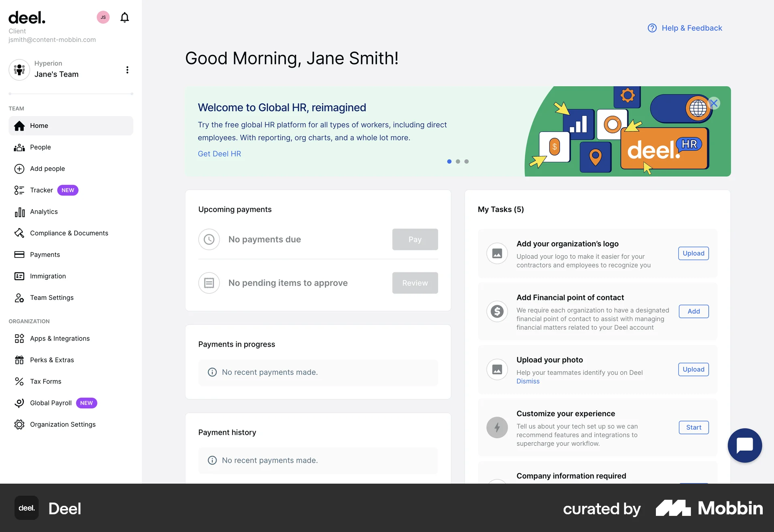The width and height of the screenshot is (774, 532).
Task: Open the Tracker section marked NEW
Action: pos(41,190)
